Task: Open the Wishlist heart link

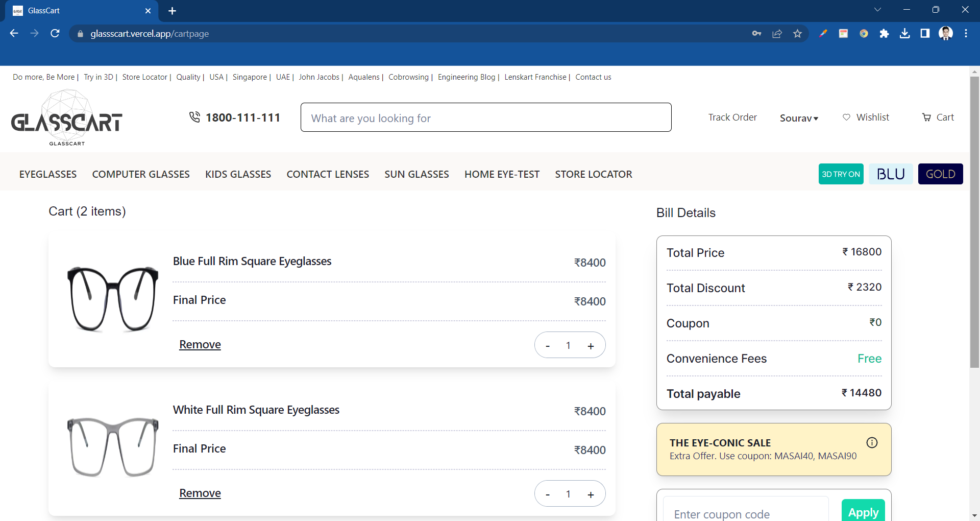Action: [x=866, y=117]
